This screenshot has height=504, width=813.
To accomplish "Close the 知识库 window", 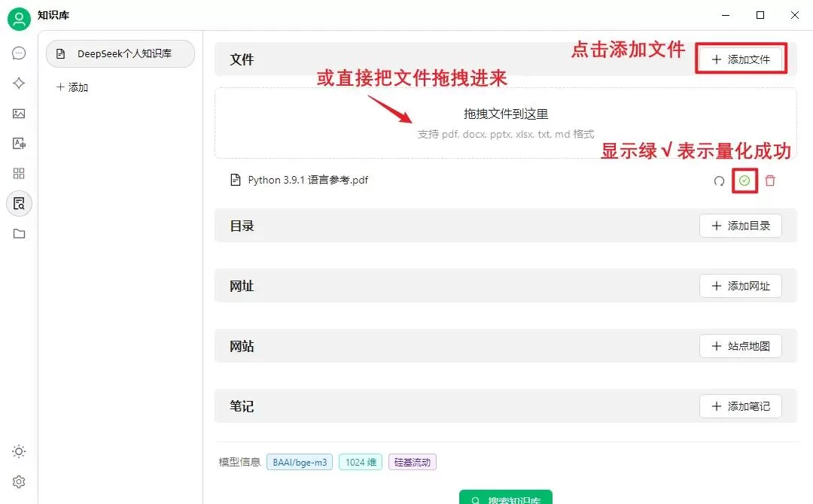I will (x=795, y=15).
